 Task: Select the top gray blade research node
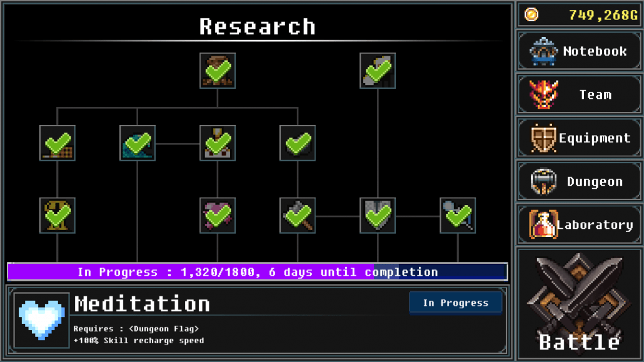[378, 71]
